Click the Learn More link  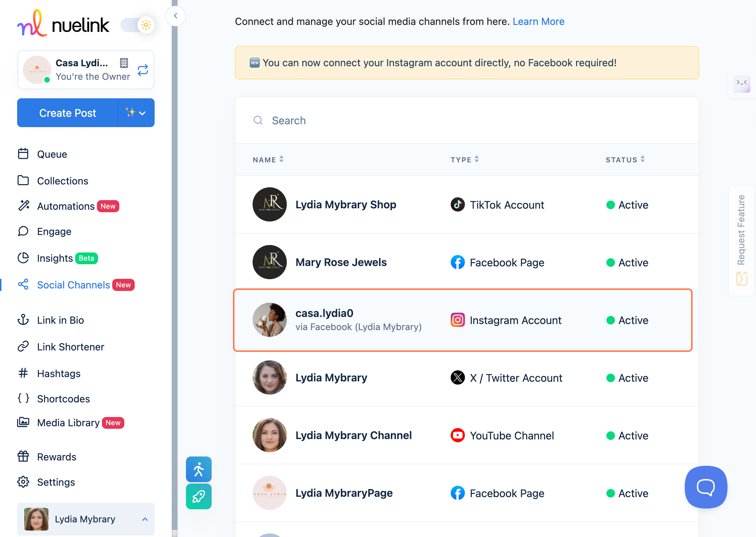(x=538, y=21)
